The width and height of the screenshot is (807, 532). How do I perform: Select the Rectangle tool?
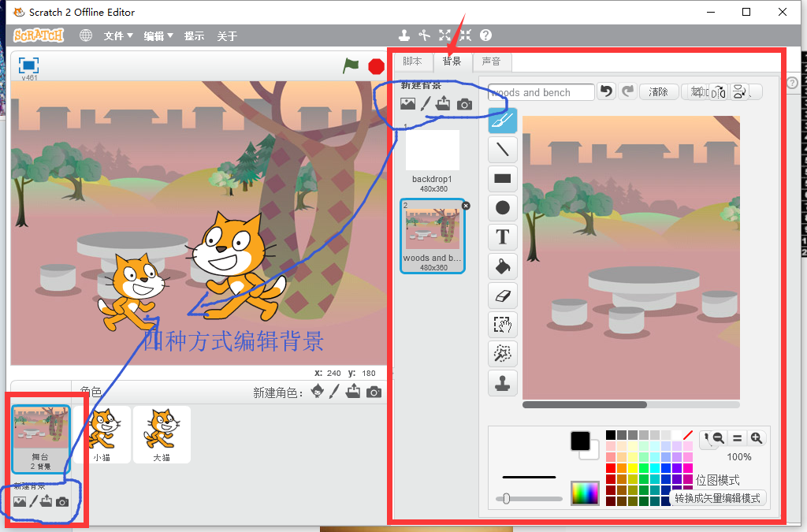(x=502, y=179)
